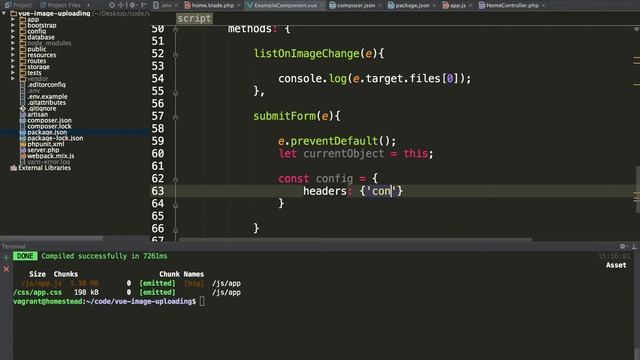Place cursor on line 54 console.log statement
The width and height of the screenshot is (640, 360).
[x=374, y=78]
